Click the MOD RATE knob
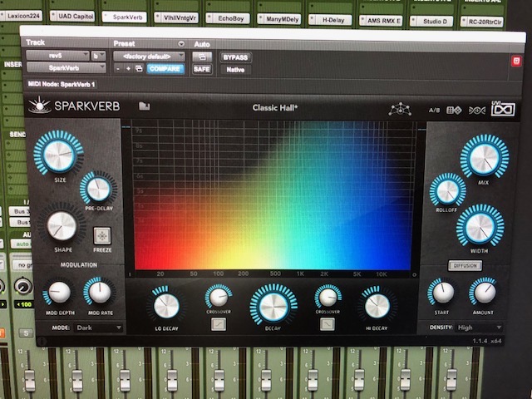Image resolution: width=532 pixels, height=399 pixels. pyautogui.click(x=100, y=292)
